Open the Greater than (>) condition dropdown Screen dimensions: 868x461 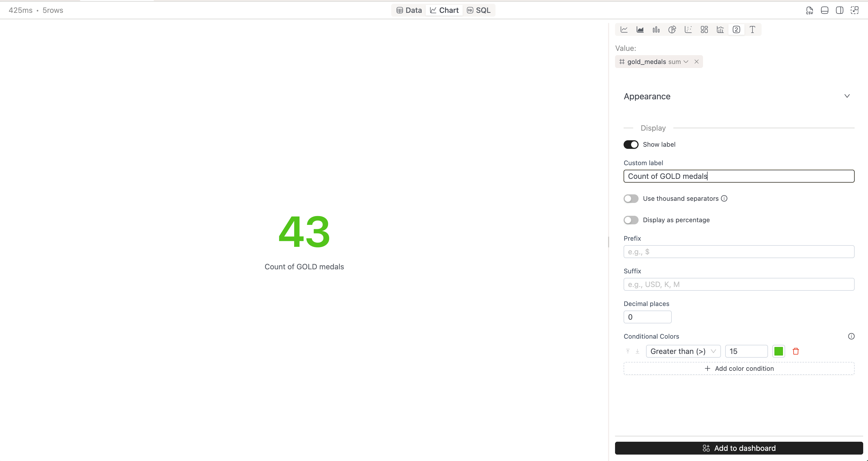pos(683,352)
